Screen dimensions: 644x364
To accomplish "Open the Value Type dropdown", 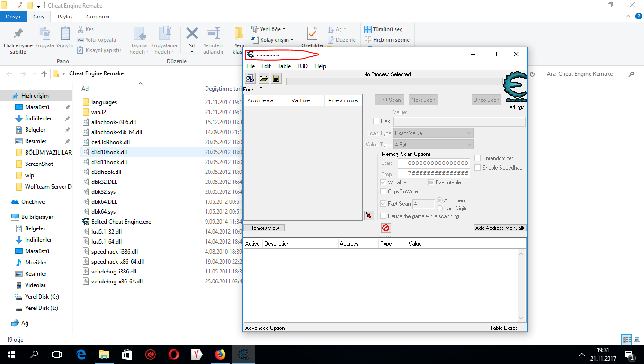I will [433, 145].
